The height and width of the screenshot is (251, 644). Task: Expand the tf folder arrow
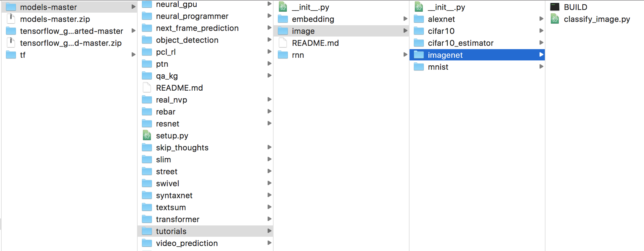(133, 54)
